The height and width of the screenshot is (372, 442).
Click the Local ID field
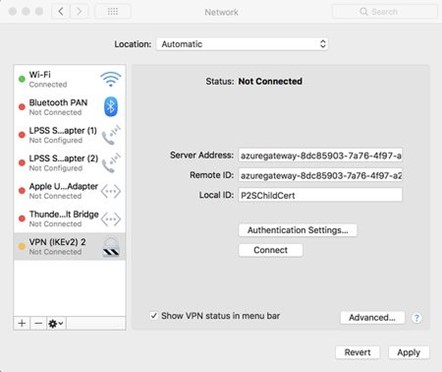[x=320, y=195]
